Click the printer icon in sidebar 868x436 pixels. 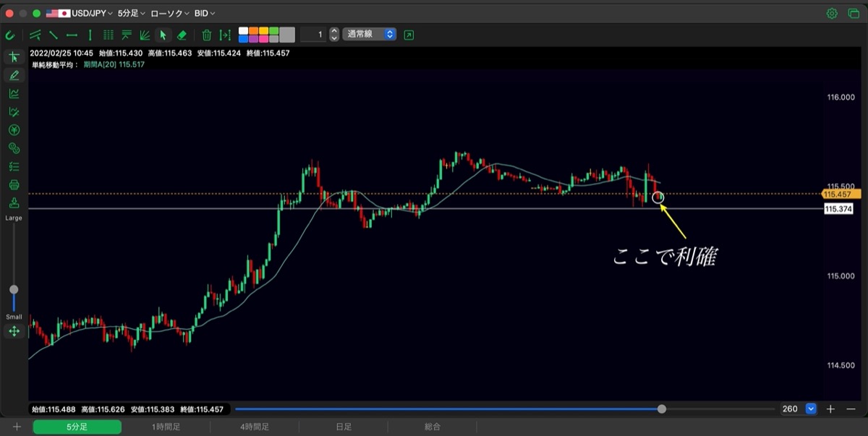click(14, 185)
